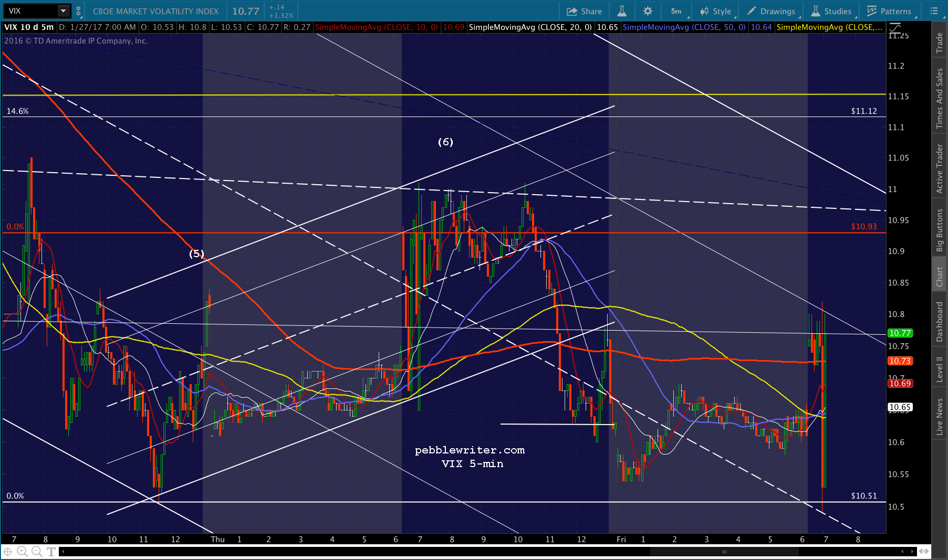This screenshot has width=948, height=560.
Task: Click the clipboard link icon beside symbol box
Action: pyautogui.click(x=79, y=11)
